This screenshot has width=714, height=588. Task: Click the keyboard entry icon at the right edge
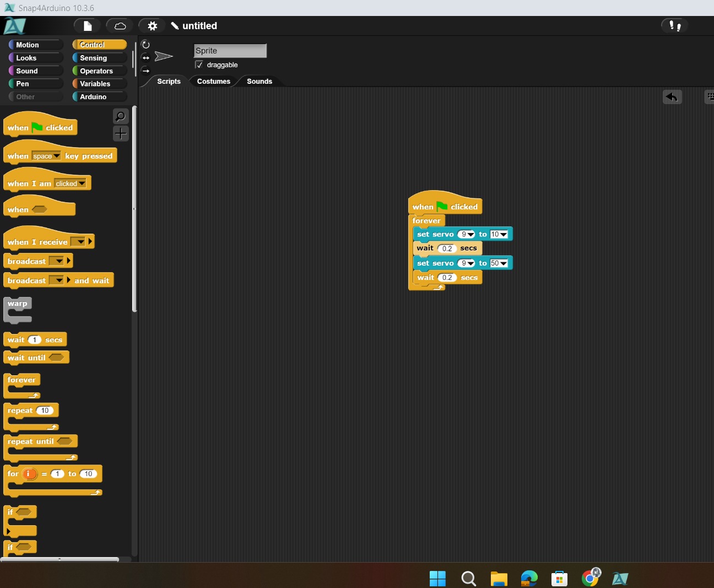pyautogui.click(x=710, y=96)
